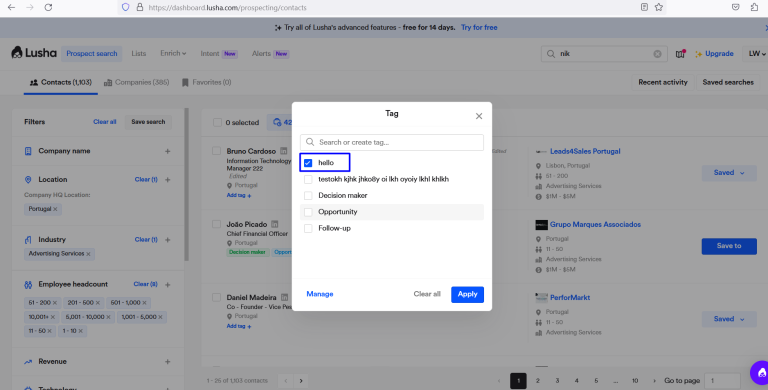Open LinkedIn icon beside Bruno Cardoso
Image resolution: width=768 pixels, height=390 pixels.
pyautogui.click(x=284, y=151)
